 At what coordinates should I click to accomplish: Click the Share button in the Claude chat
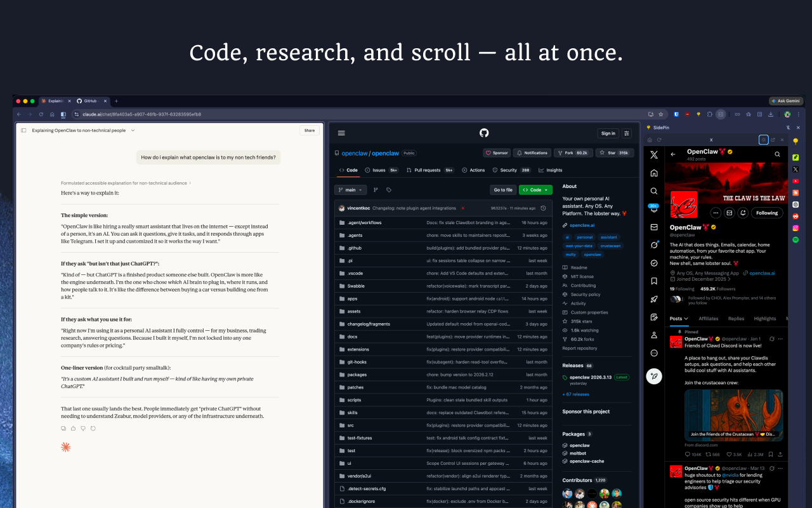pyautogui.click(x=309, y=130)
